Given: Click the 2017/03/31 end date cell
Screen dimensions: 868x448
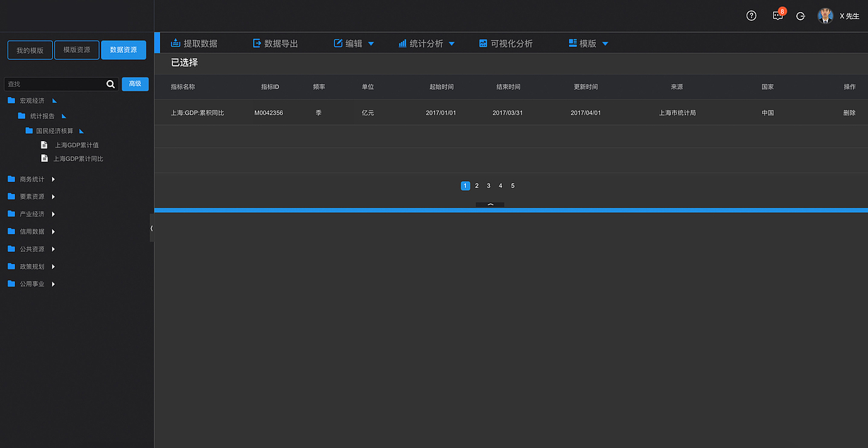Looking at the screenshot, I should (x=508, y=113).
